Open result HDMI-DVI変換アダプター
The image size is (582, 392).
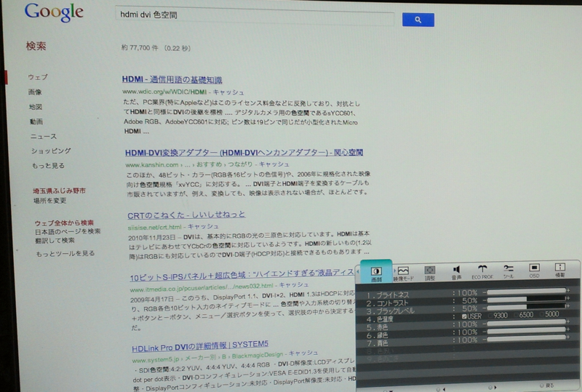pos(244,153)
